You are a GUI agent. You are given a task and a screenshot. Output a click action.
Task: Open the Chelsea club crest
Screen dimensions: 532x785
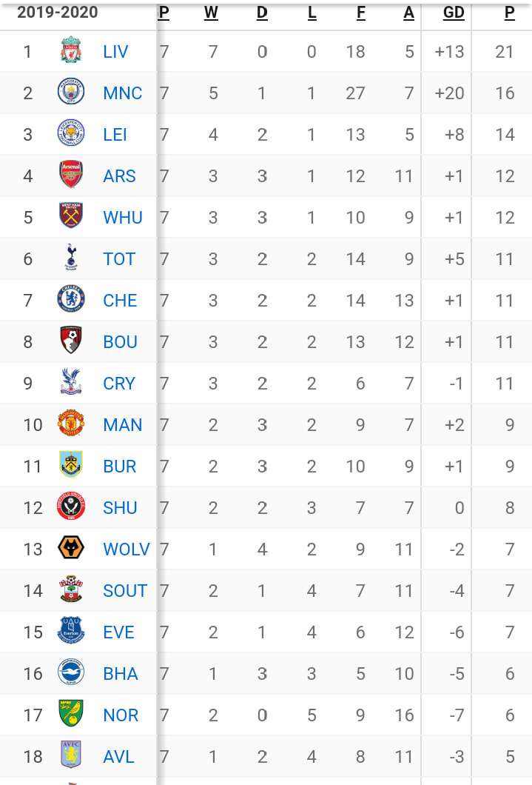pos(71,299)
